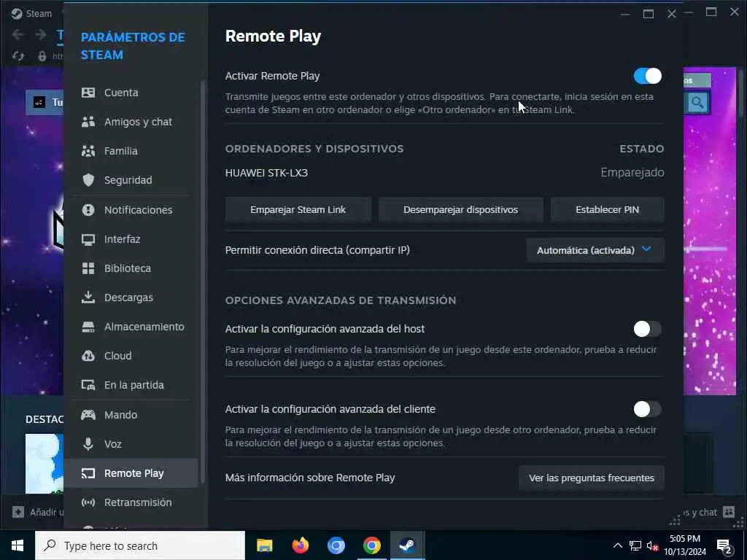747x560 pixels.
Task: Click the Steam logo menu at top-left
Action: (x=31, y=13)
